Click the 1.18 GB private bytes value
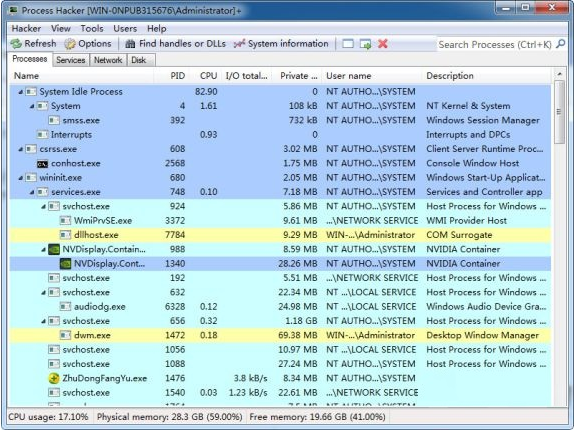The height and width of the screenshot is (431, 574). click(301, 321)
